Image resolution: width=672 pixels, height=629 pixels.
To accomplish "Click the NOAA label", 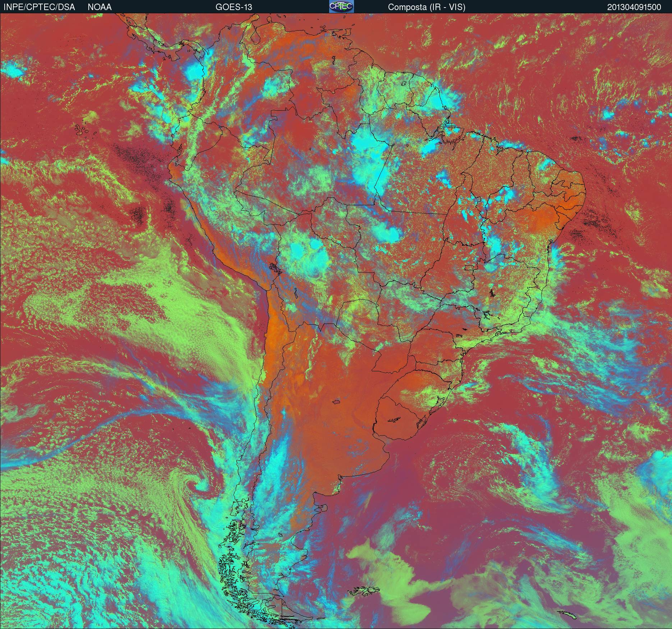I will 100,7.
